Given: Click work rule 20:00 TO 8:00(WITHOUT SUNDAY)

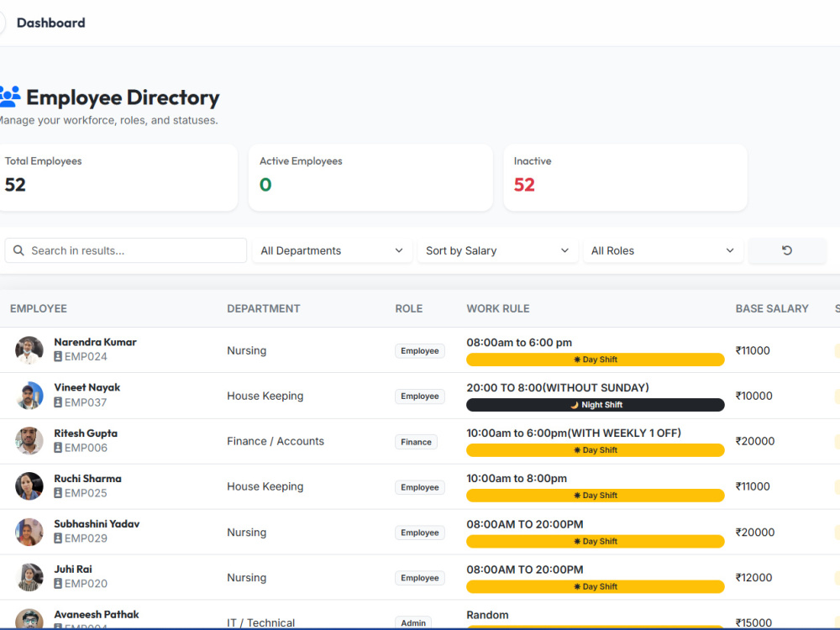Looking at the screenshot, I should tap(558, 388).
